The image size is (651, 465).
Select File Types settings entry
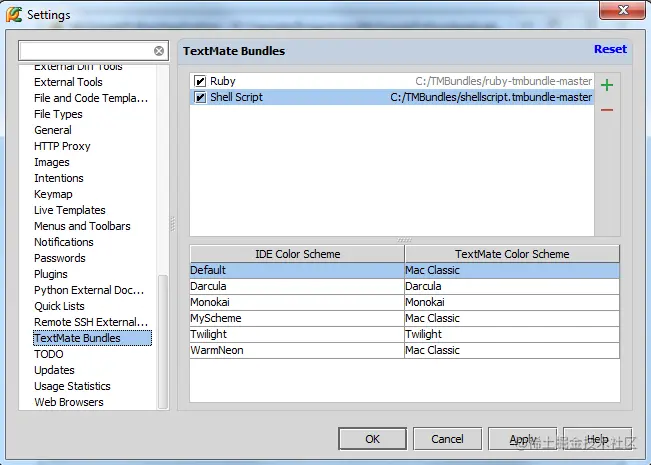58,114
